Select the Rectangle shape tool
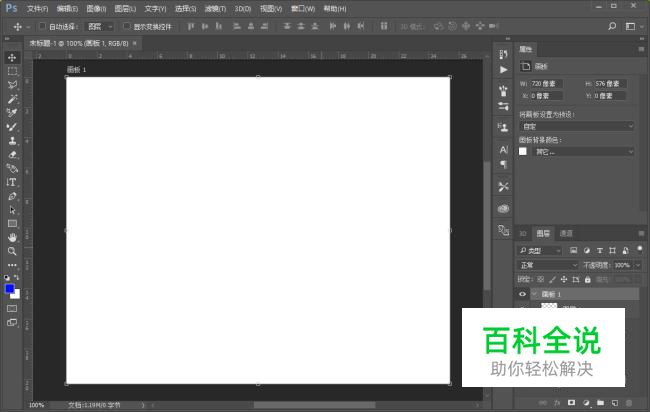650x412 pixels. [12, 223]
